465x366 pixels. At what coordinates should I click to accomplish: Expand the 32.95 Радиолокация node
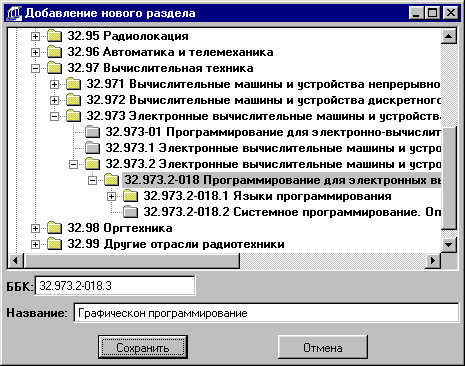35,36
